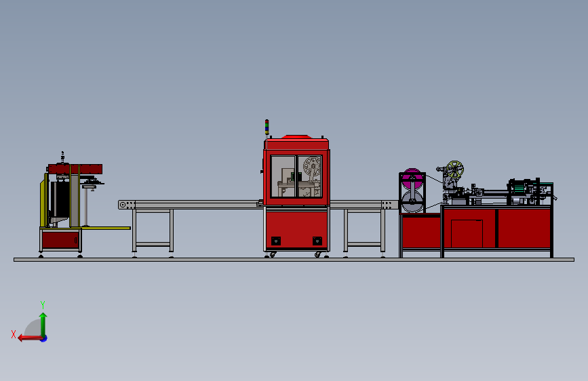This screenshot has width=588, height=381.
Task: Select the signal tower light atop the central machine
Action: tap(267, 127)
